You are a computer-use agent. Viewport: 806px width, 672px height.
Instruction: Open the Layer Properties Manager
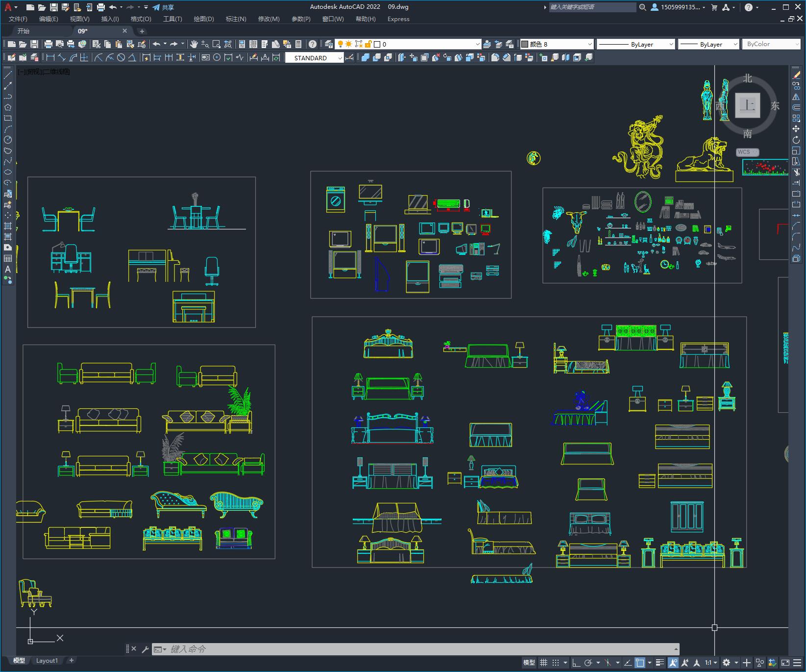pyautogui.click(x=329, y=44)
